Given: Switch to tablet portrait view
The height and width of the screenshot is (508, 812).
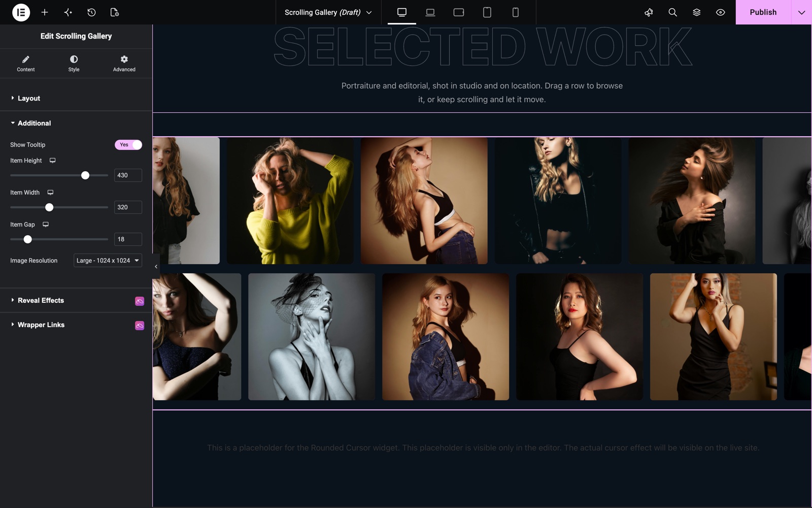Looking at the screenshot, I should coord(487,12).
